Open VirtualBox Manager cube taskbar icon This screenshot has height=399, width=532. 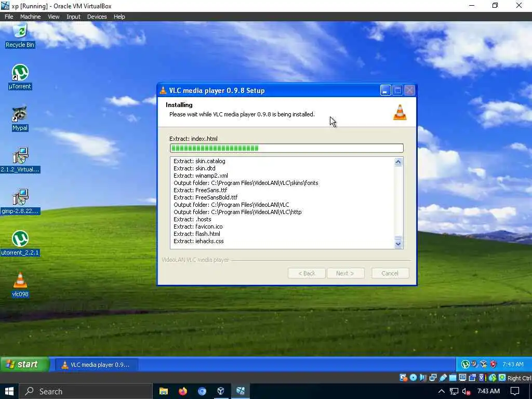point(221,391)
